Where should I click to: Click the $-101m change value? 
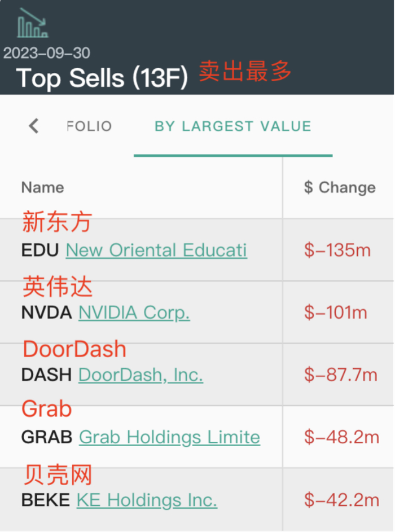point(336,312)
